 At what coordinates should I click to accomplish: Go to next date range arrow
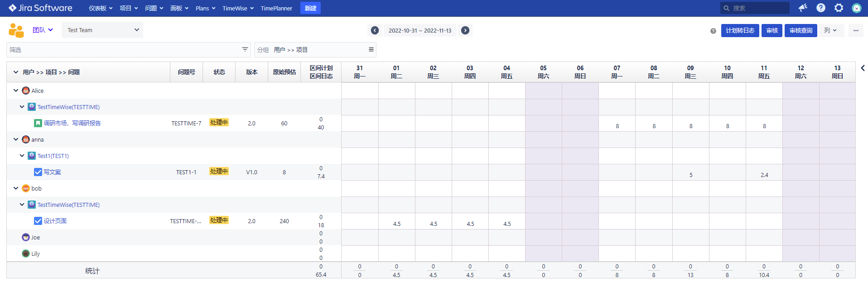[465, 30]
